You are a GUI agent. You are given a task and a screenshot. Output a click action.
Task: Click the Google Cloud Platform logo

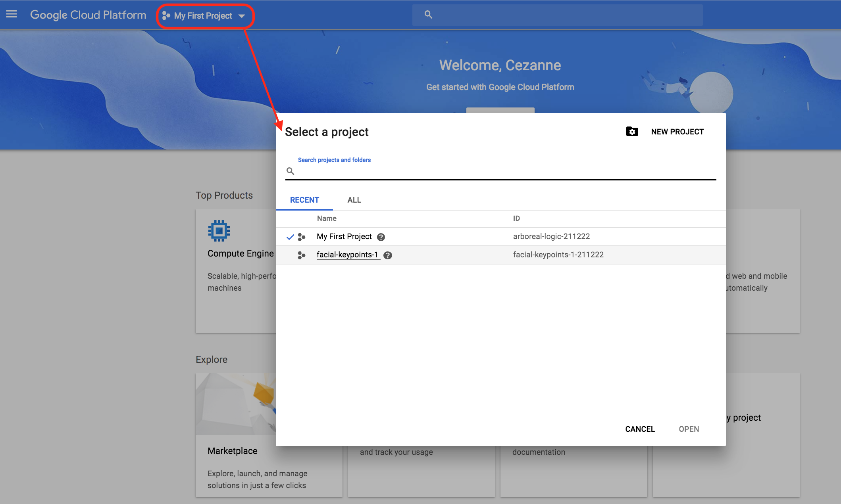pos(88,15)
